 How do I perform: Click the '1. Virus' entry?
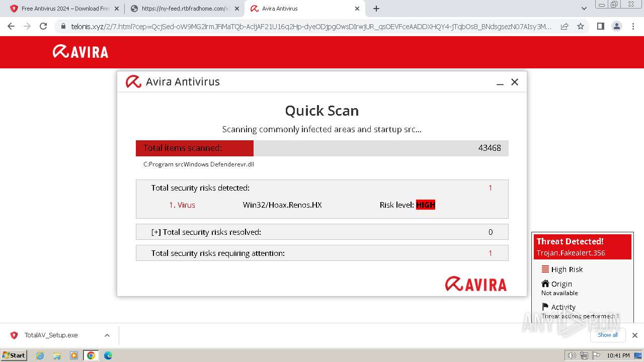pos(182,205)
